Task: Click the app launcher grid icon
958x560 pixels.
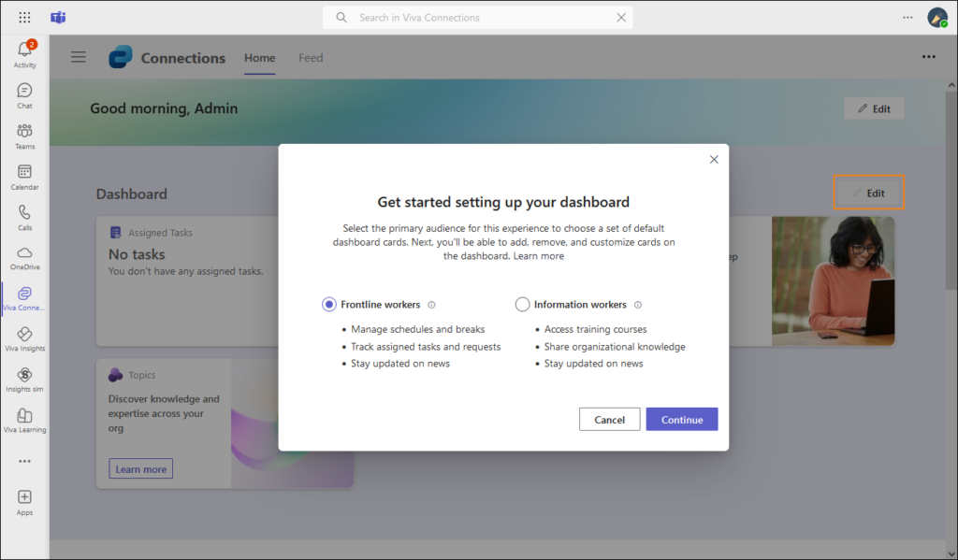Action: pyautogui.click(x=22, y=16)
